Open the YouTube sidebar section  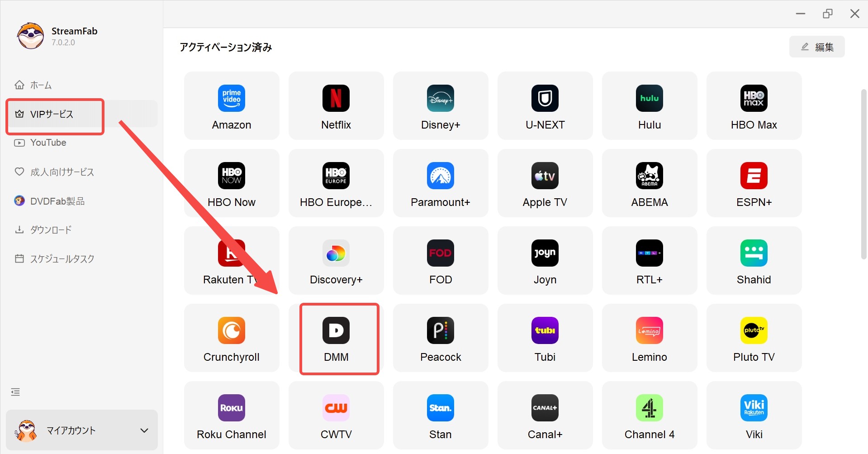[x=81, y=143]
